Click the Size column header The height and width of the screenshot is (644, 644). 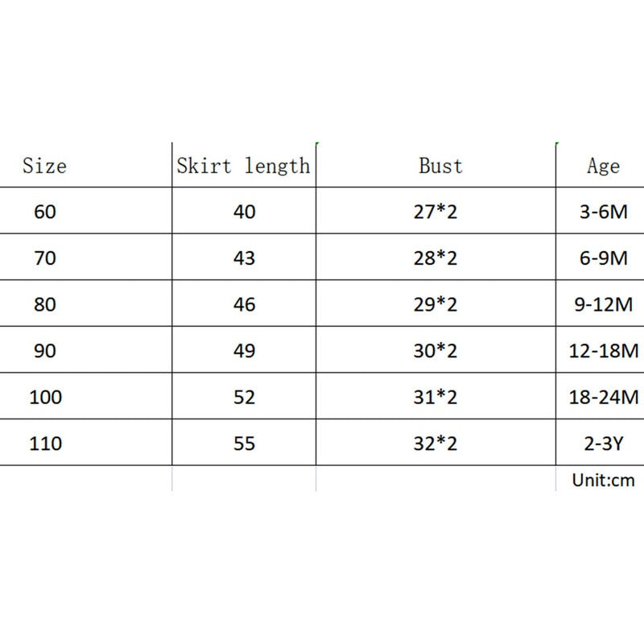tap(44, 167)
